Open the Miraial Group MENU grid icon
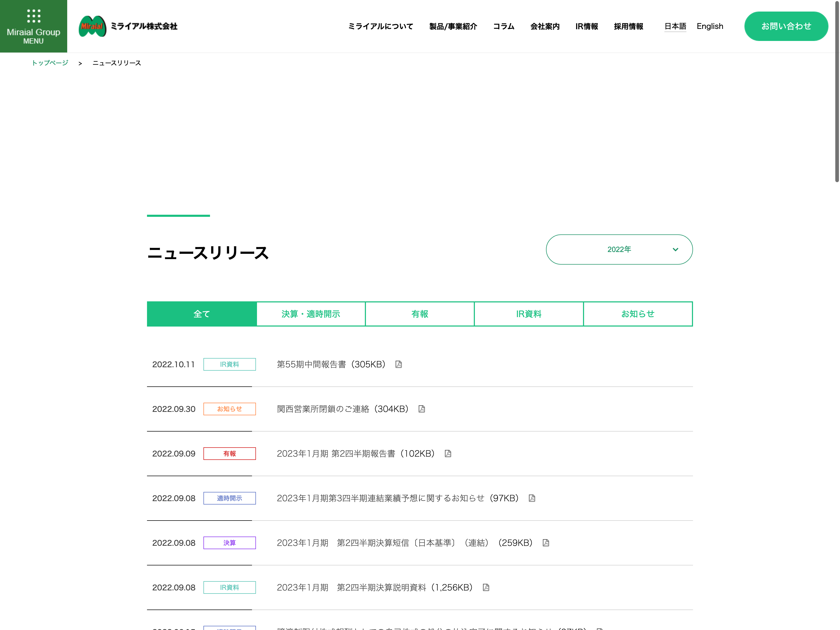Viewport: 840px width, 630px height. [33, 16]
